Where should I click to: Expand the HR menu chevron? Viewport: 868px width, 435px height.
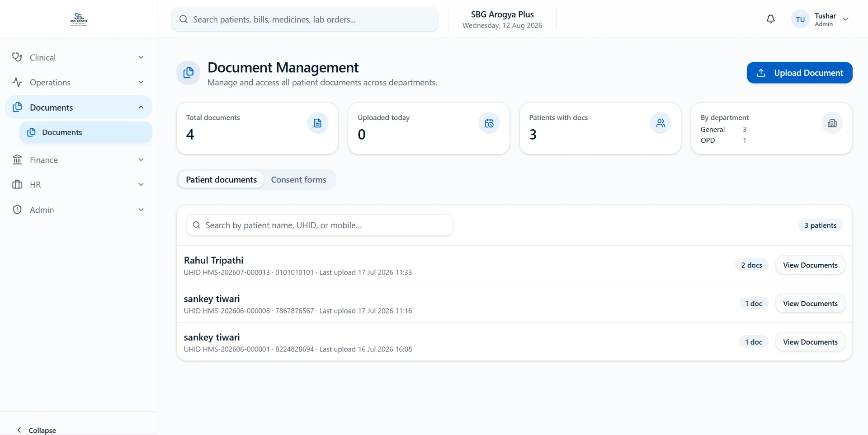click(141, 184)
